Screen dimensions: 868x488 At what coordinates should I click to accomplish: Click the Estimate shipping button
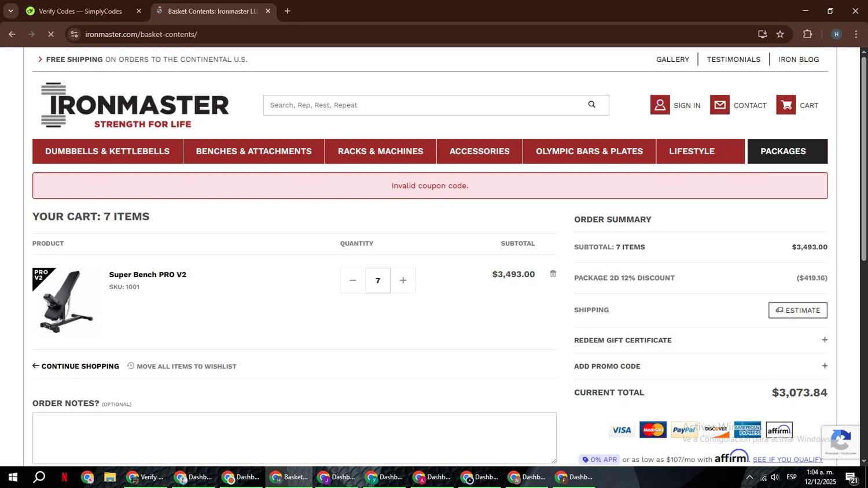[x=797, y=310]
